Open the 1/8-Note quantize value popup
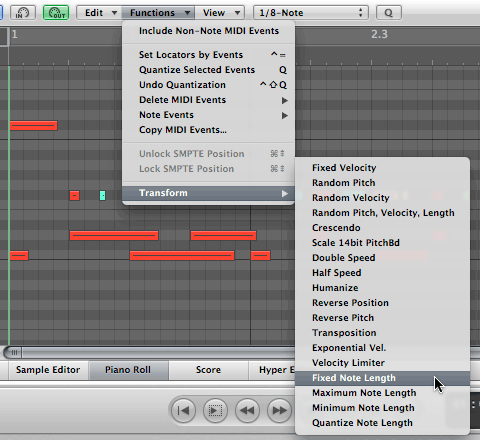The image size is (480, 440). (x=311, y=13)
